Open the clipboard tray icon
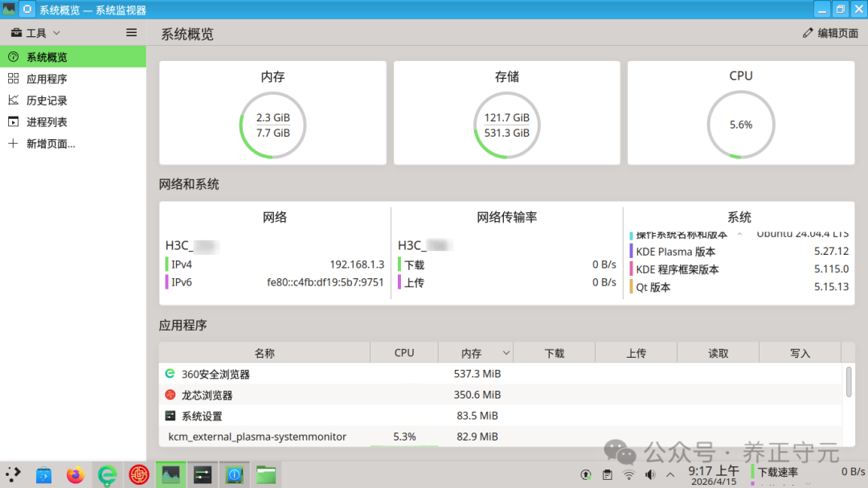The height and width of the screenshot is (488, 868). point(608,474)
